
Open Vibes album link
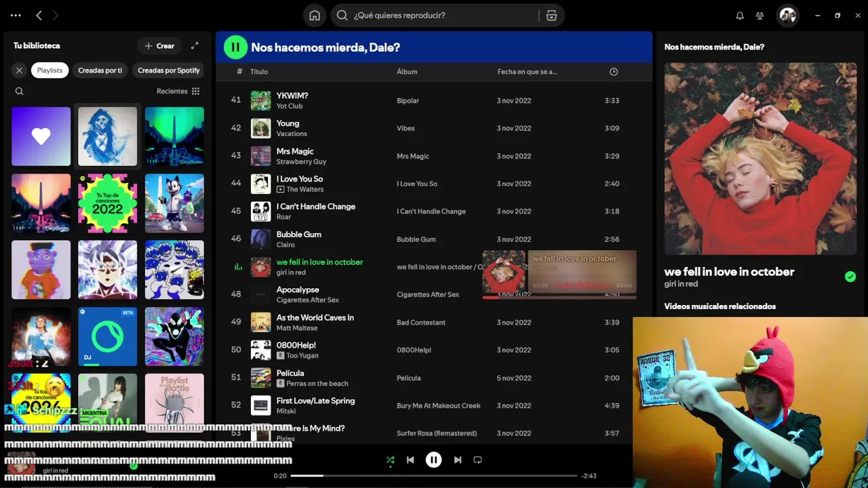click(406, 129)
